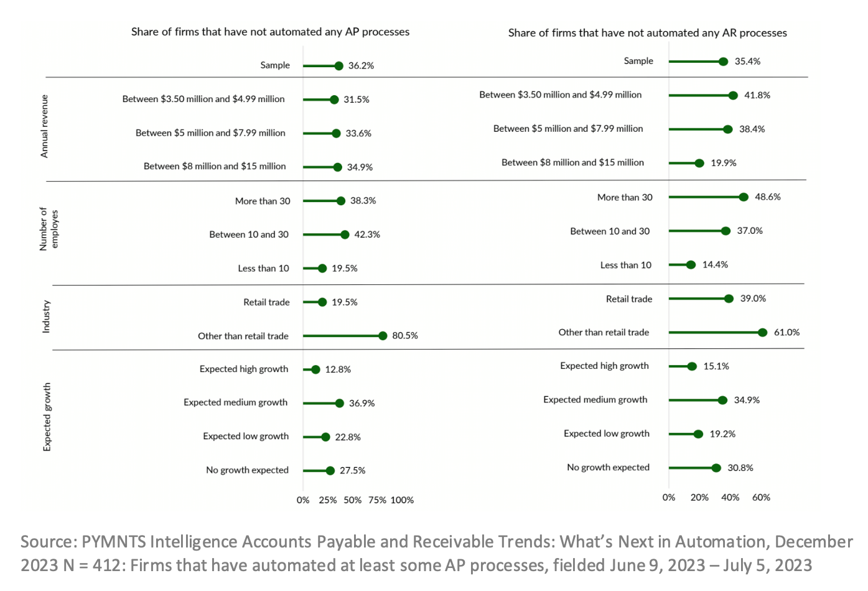Click the AR 'Retail trade' row label
868x591 pixels.
[629, 299]
